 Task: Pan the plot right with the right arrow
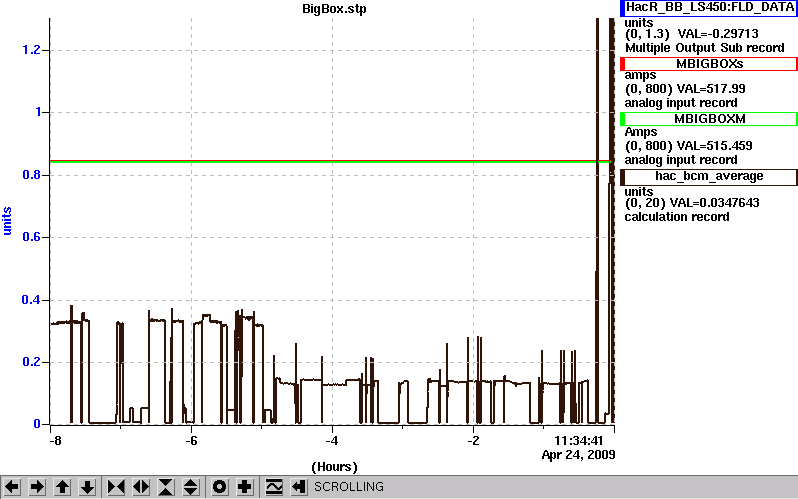click(x=37, y=487)
